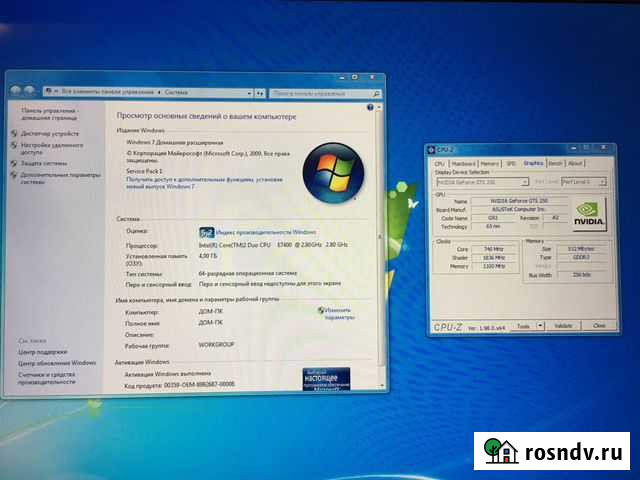Image resolution: width=640 pixels, height=480 pixels.
Task: Select the Memory tab in CPU-Z
Action: coord(489,163)
